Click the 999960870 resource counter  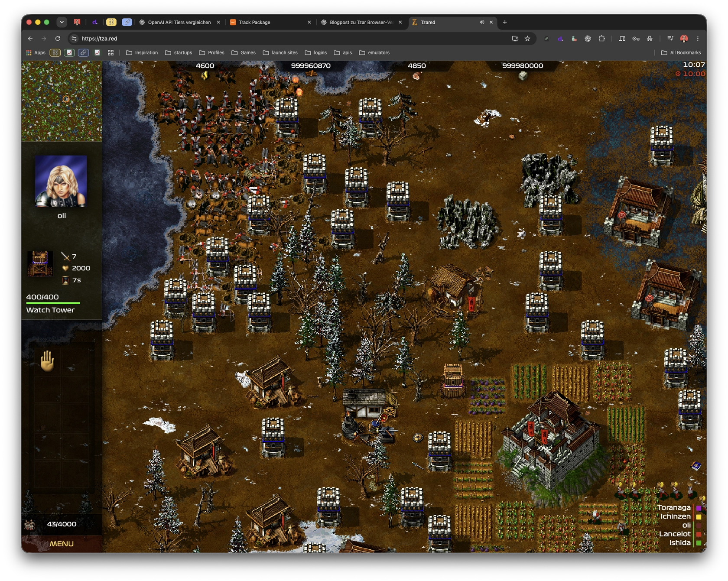click(x=311, y=66)
